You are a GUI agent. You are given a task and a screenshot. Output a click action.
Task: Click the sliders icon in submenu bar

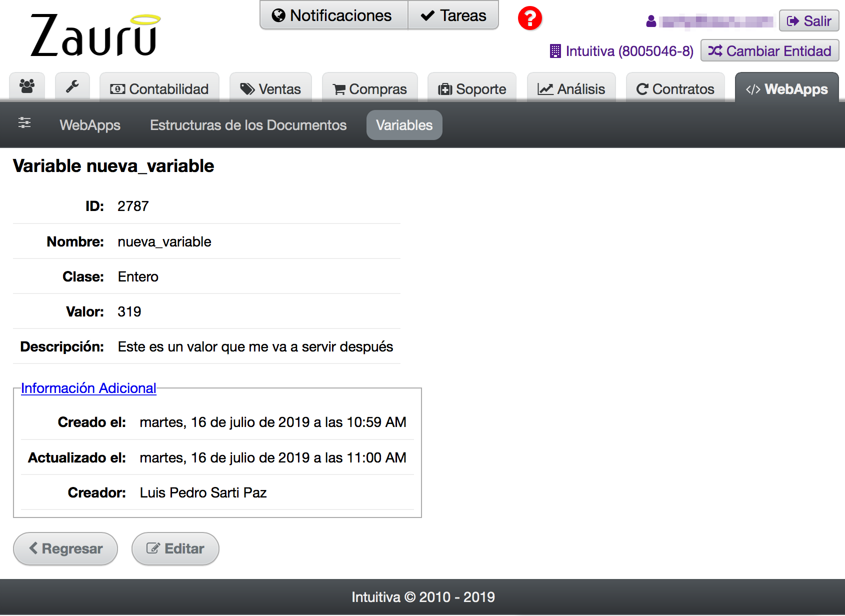pos(24,123)
